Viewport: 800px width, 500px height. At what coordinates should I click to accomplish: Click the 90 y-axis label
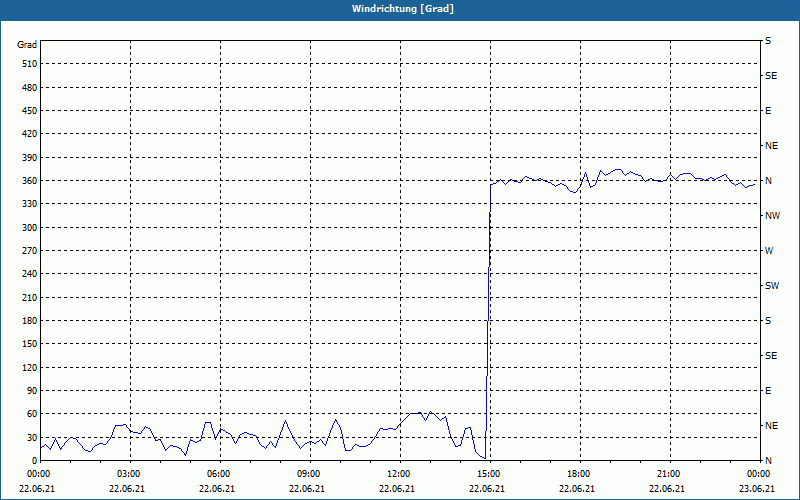coord(32,391)
